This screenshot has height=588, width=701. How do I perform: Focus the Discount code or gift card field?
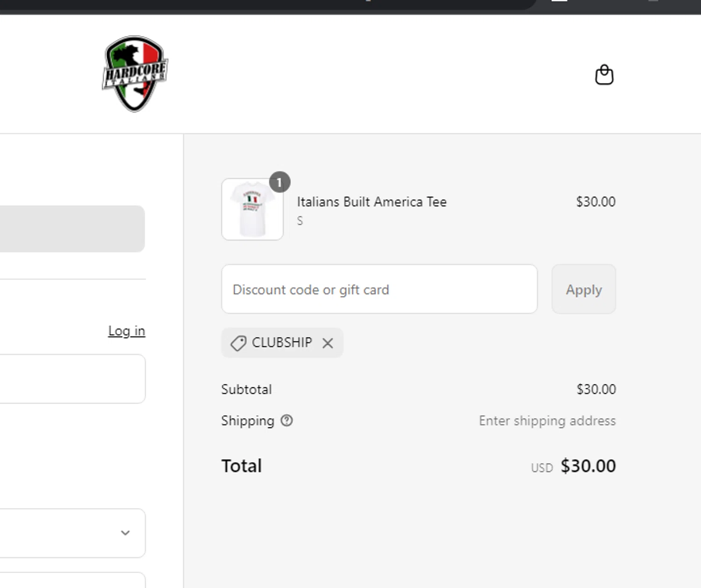point(379,290)
